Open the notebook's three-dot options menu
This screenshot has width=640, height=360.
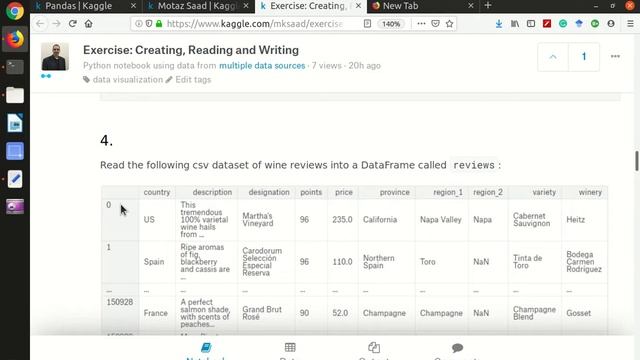pyautogui.click(x=615, y=56)
